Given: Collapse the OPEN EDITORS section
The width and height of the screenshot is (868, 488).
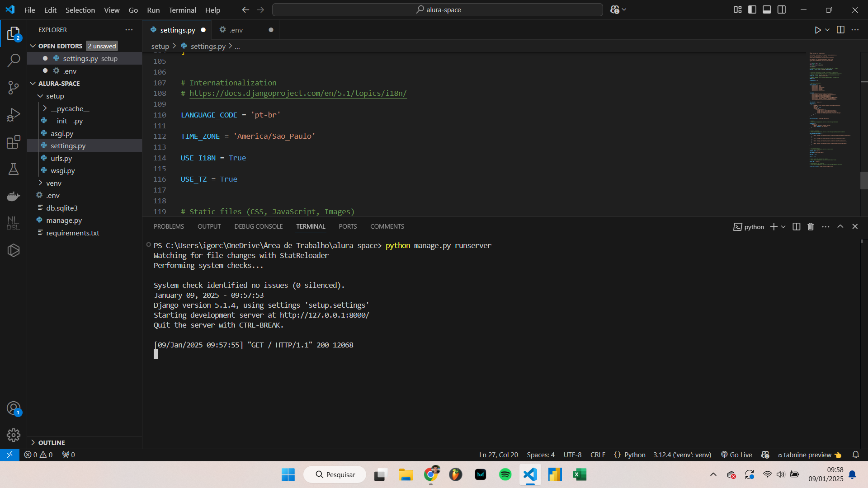Looking at the screenshot, I should pos(33,46).
